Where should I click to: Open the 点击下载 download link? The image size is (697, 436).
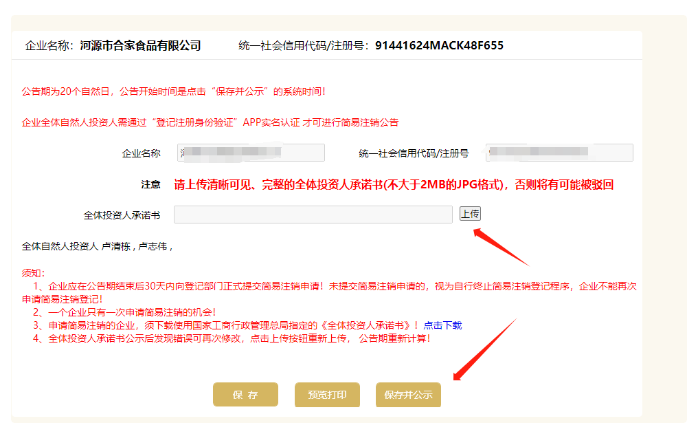click(x=443, y=325)
